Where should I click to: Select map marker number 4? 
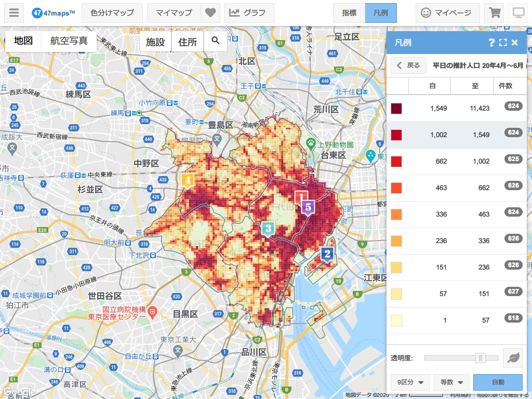tap(188, 180)
